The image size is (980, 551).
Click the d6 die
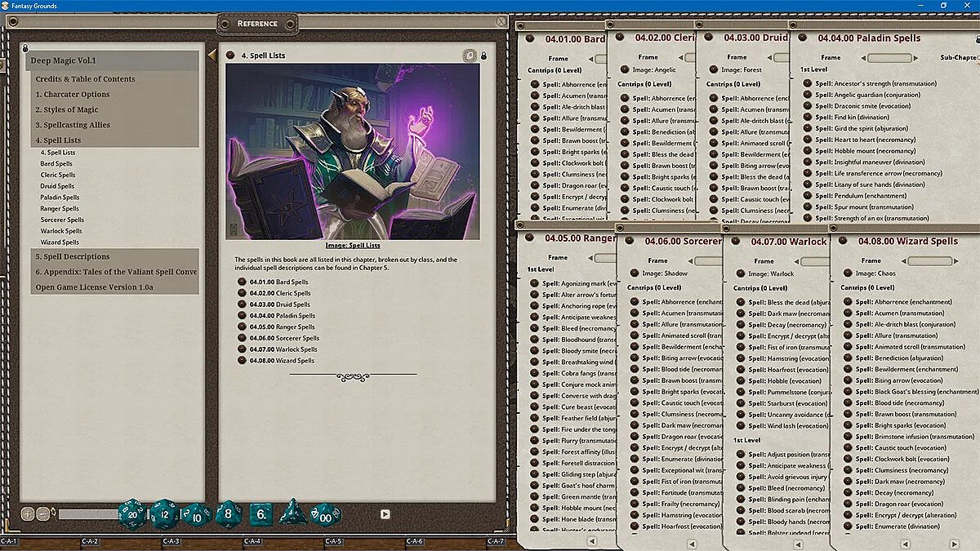[261, 515]
